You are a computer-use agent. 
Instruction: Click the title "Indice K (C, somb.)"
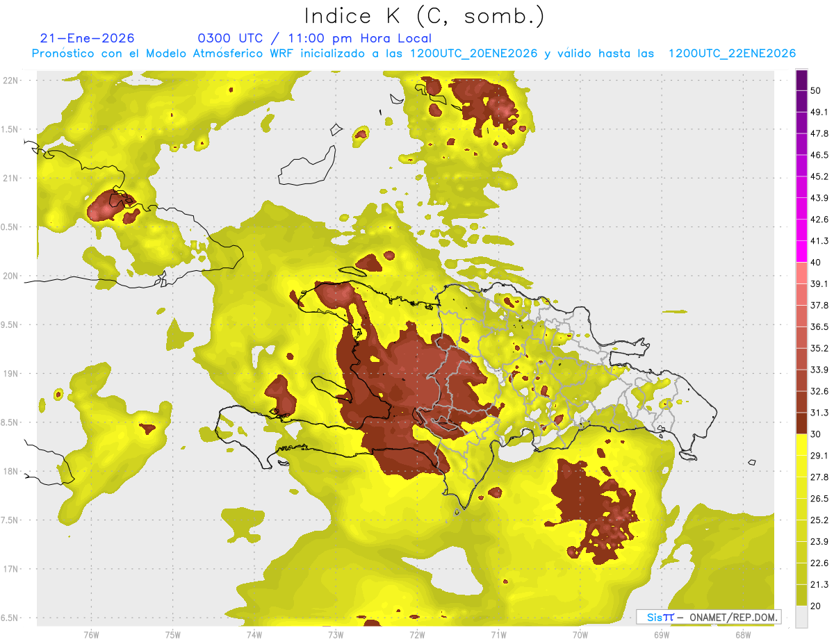click(x=424, y=16)
